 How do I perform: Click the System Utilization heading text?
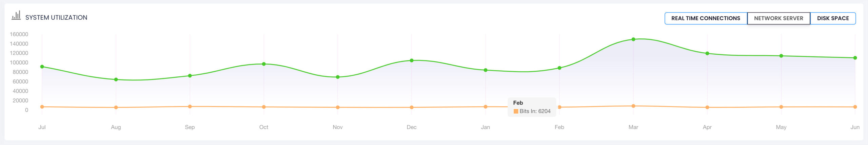pos(56,18)
